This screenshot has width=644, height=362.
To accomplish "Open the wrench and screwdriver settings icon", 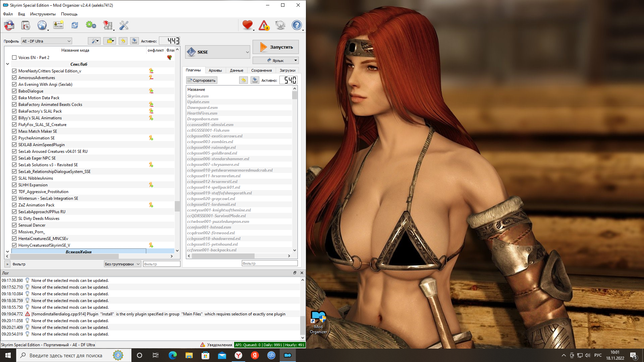I will coord(124,25).
